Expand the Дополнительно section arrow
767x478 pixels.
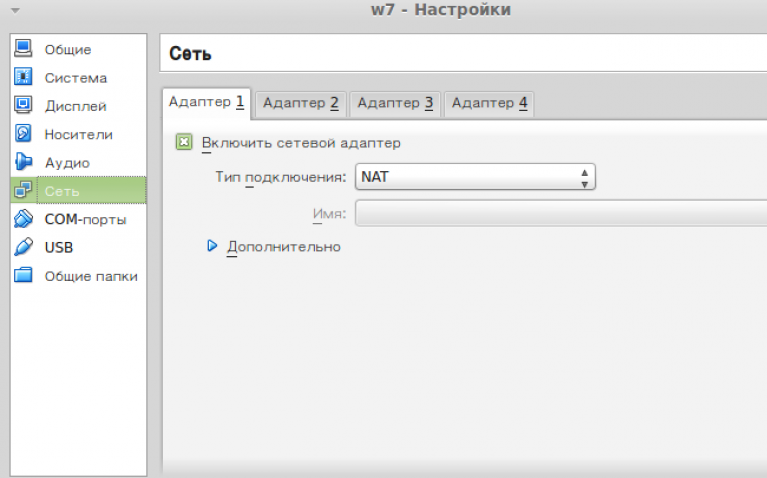[x=212, y=245]
